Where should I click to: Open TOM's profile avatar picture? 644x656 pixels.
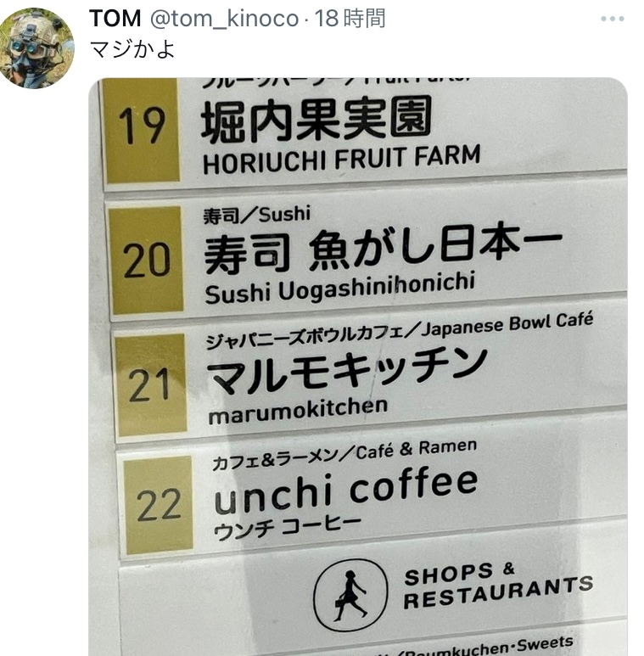tap(35, 48)
